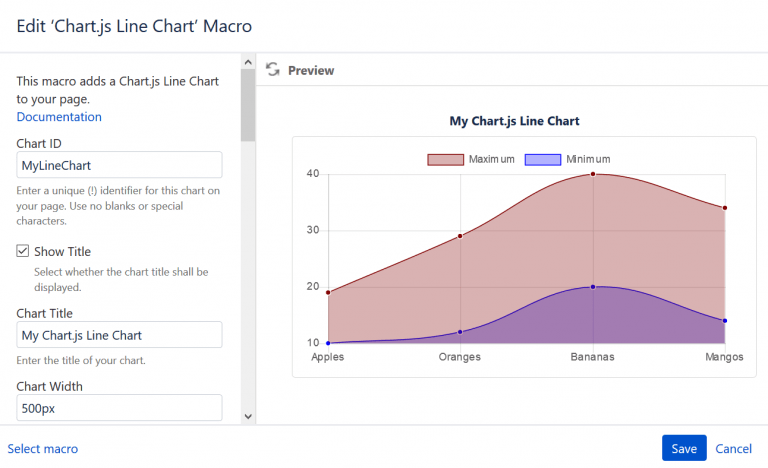
Task: Open the Select macro link
Action: (x=43, y=449)
